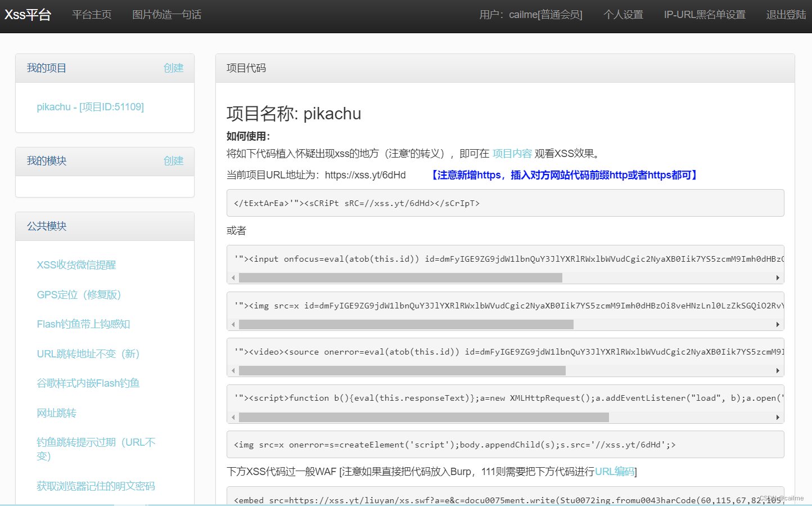Screen dimensions: 812x506
Task: Open 钓鱼跳转提示过期（URL不变）module
Action: point(96,449)
